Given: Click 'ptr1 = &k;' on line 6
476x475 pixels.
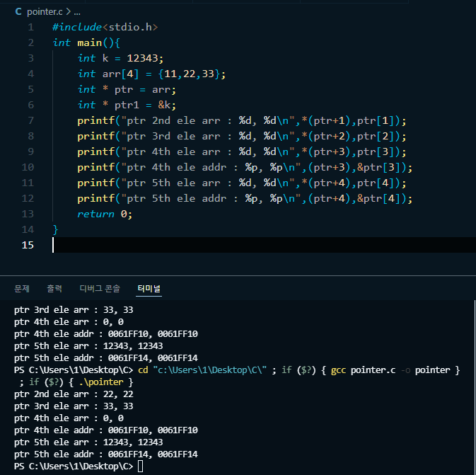Looking at the screenshot, I should click(x=145, y=105).
